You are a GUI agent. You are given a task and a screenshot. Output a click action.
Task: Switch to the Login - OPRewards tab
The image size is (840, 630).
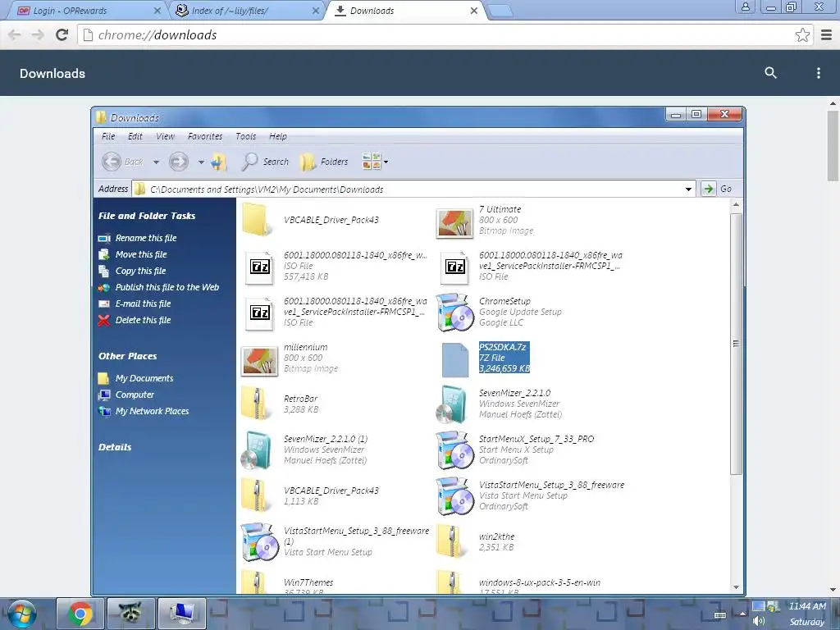[88, 10]
